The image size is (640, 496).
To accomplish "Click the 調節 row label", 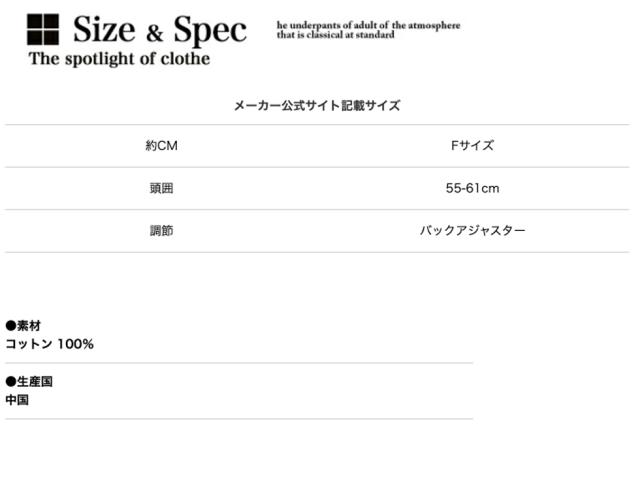I will (161, 231).
